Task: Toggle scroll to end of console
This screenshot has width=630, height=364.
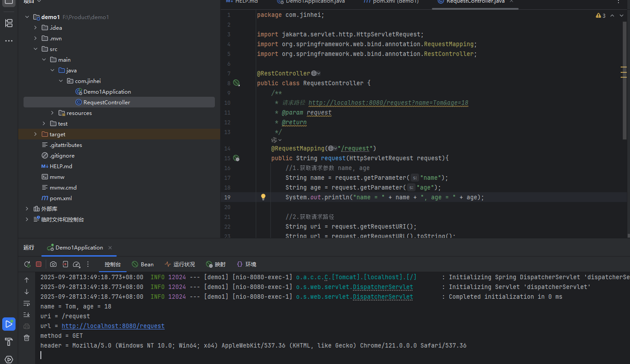Action: click(27, 315)
